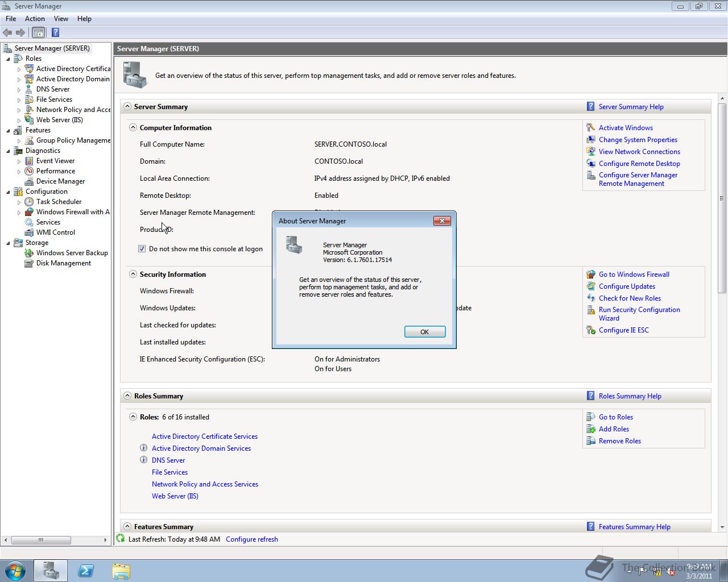Click OK in About Server Manager dialog
The height and width of the screenshot is (582, 728).
click(425, 332)
